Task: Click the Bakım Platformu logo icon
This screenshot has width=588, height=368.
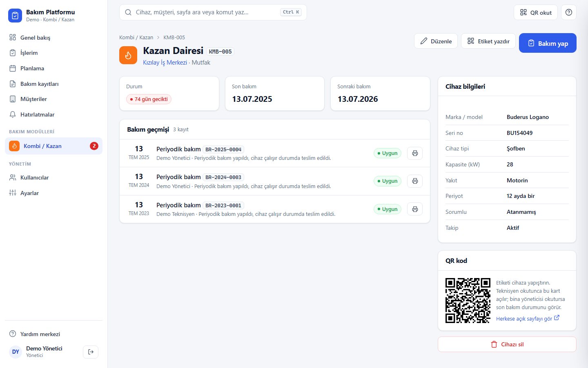Action: 15,16
